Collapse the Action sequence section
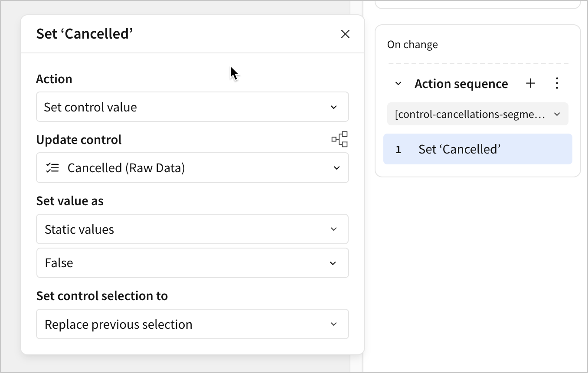 [399, 84]
